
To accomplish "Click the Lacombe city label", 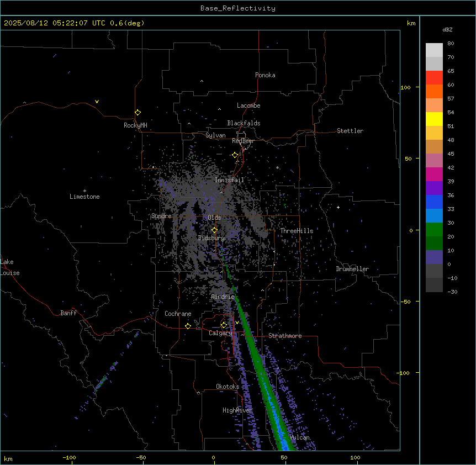I will [248, 105].
